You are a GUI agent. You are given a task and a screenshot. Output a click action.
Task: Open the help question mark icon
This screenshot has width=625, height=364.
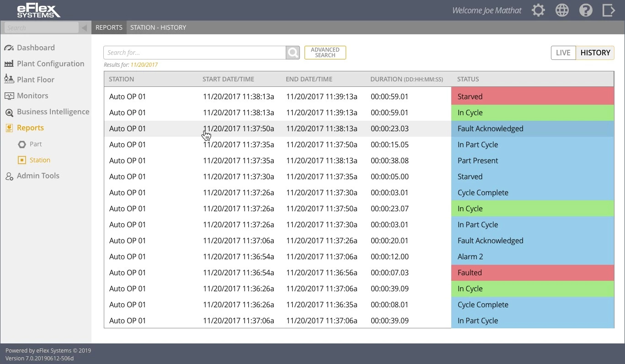(586, 10)
